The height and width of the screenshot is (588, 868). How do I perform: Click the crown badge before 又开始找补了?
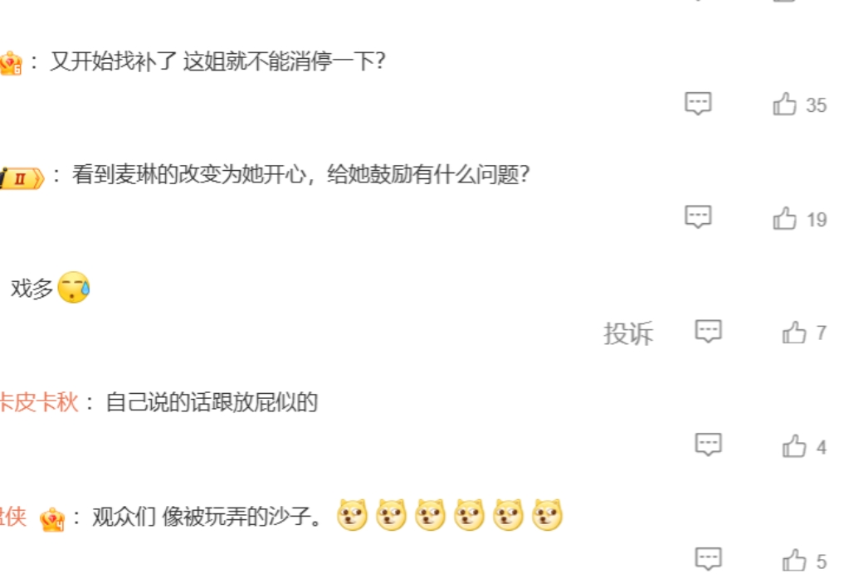coord(11,63)
